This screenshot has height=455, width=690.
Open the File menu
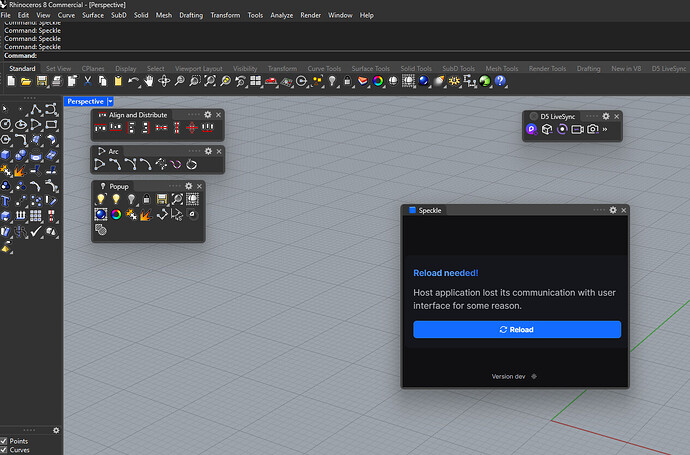tap(6, 15)
